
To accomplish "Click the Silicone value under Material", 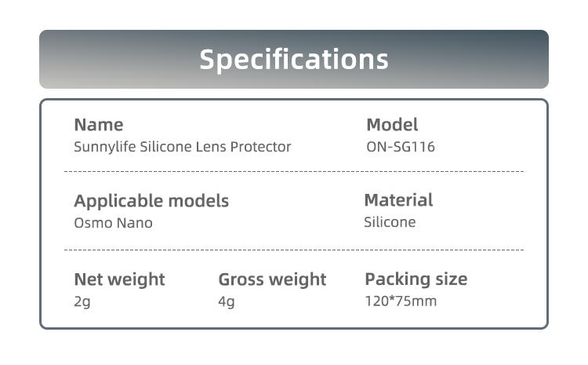I will tap(390, 222).
